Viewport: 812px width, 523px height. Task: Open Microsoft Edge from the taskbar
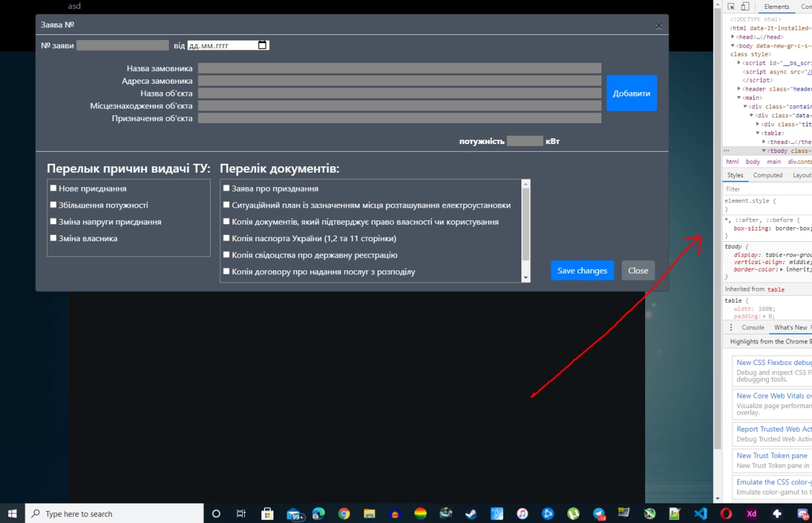[x=318, y=513]
